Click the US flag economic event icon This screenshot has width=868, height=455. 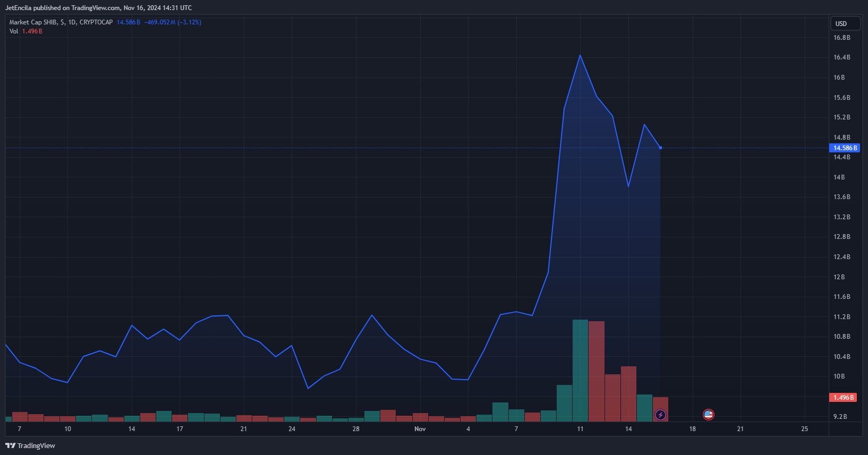tap(708, 415)
